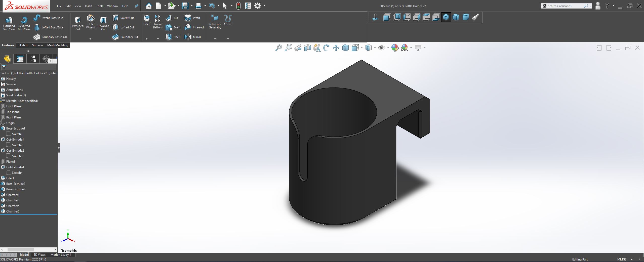Open the Insert menu

coord(88,6)
